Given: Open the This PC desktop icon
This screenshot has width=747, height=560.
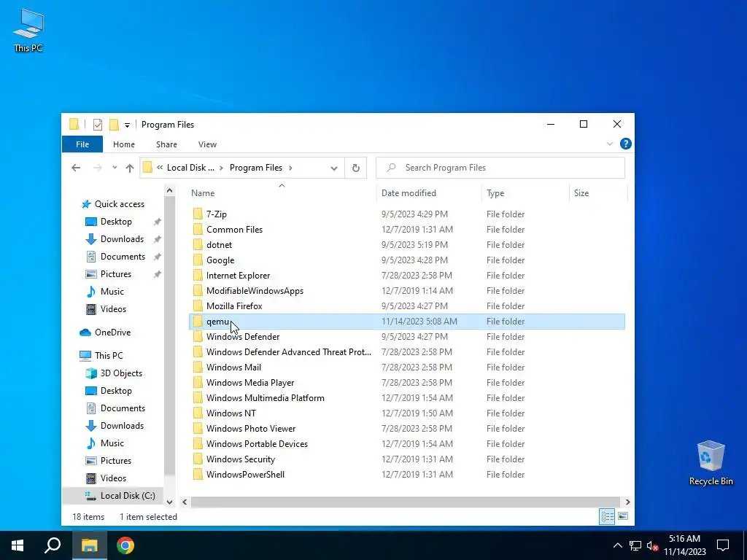Looking at the screenshot, I should [28, 29].
